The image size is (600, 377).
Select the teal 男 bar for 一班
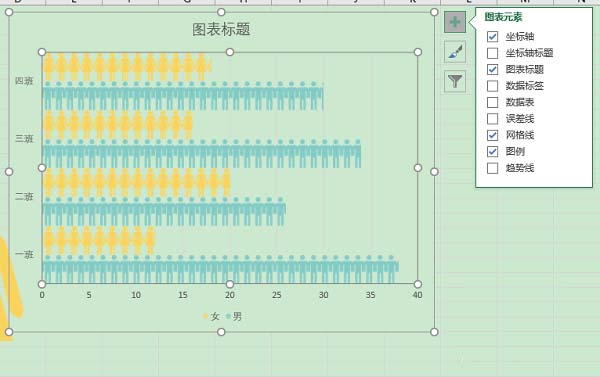click(x=220, y=270)
